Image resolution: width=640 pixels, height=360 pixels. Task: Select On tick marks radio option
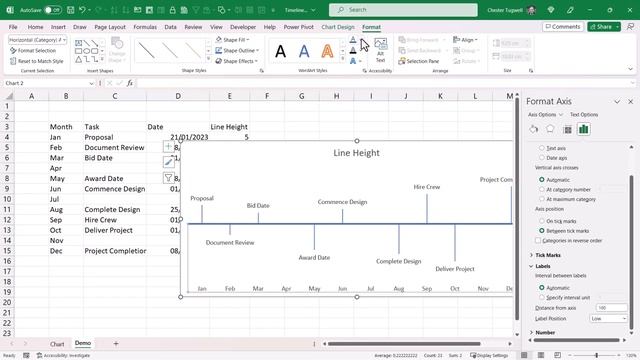point(542,221)
